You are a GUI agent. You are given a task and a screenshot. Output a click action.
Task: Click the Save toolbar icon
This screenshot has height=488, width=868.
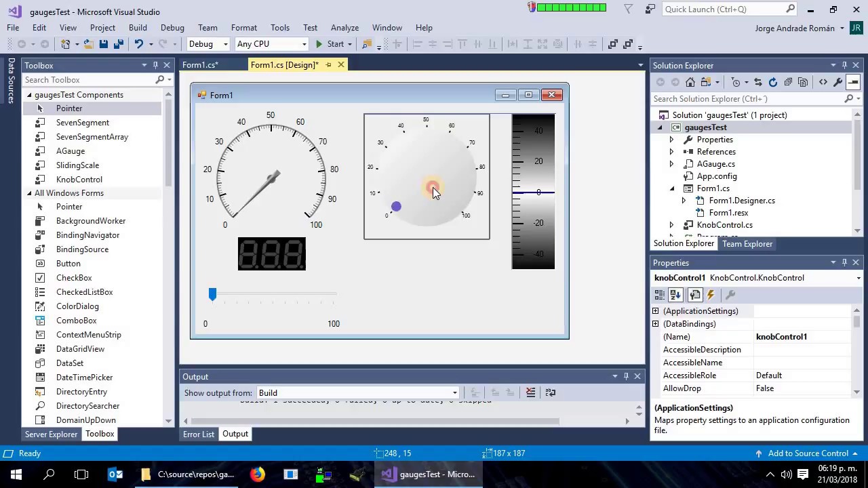pyautogui.click(x=104, y=44)
